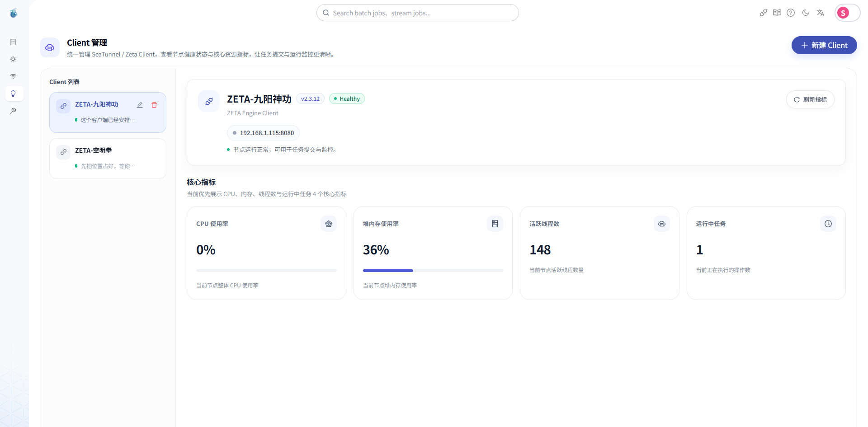Viewport: 868px width, 427px height.
Task: Toggle dark mode with the moon icon
Action: [806, 13]
